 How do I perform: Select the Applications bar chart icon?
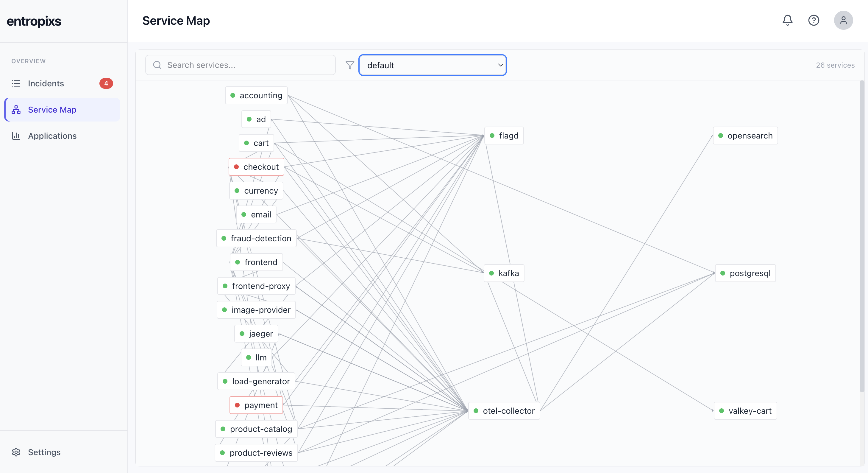(16, 136)
